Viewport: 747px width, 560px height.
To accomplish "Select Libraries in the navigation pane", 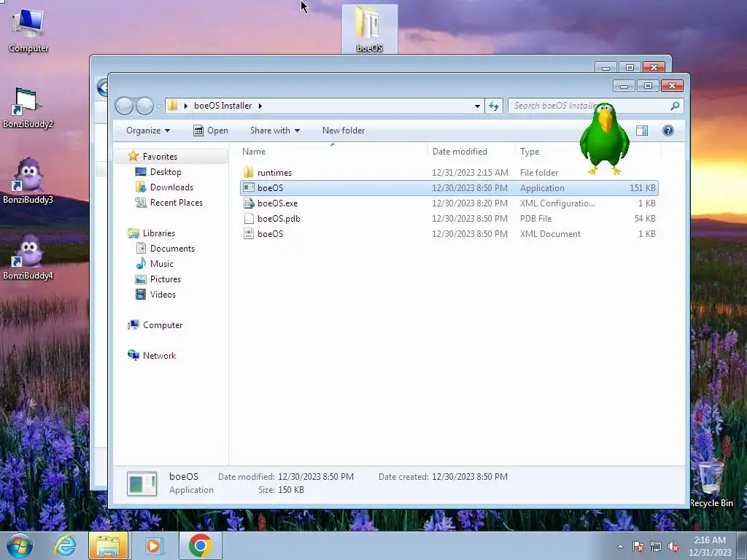I will coord(158,233).
